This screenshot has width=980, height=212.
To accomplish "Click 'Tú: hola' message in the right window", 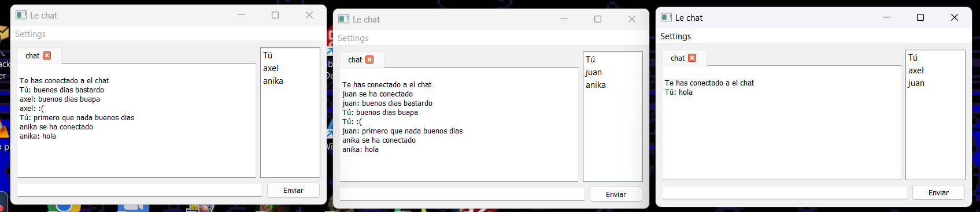I will click(678, 92).
